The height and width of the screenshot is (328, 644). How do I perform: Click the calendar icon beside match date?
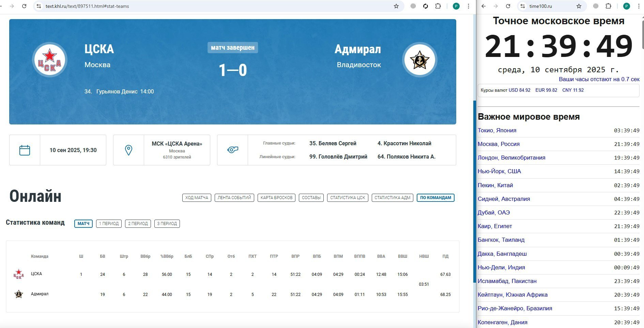25,150
